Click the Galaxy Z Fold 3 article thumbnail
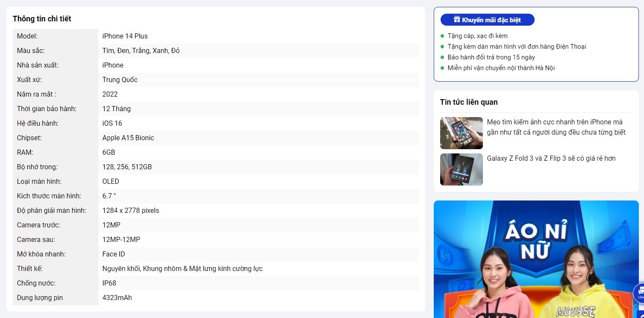This screenshot has width=644, height=318. click(x=462, y=169)
